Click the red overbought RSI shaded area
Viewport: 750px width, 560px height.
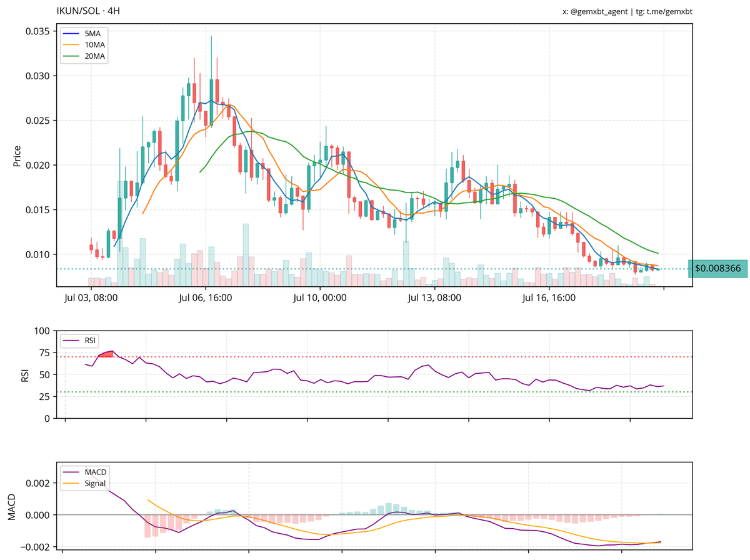pos(106,354)
